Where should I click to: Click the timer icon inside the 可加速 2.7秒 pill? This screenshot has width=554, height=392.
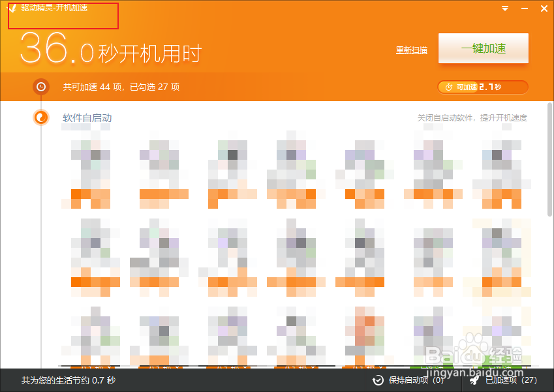tap(448, 87)
